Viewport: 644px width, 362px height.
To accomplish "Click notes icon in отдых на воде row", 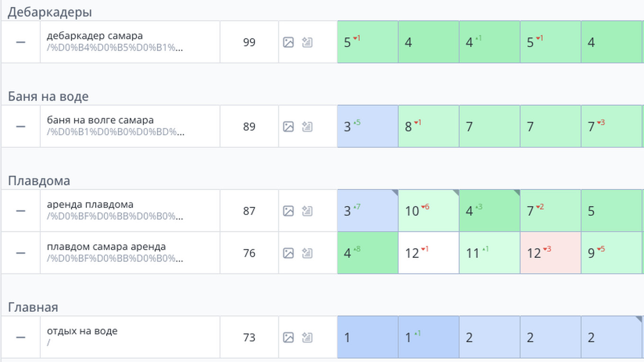I will coord(307,337).
